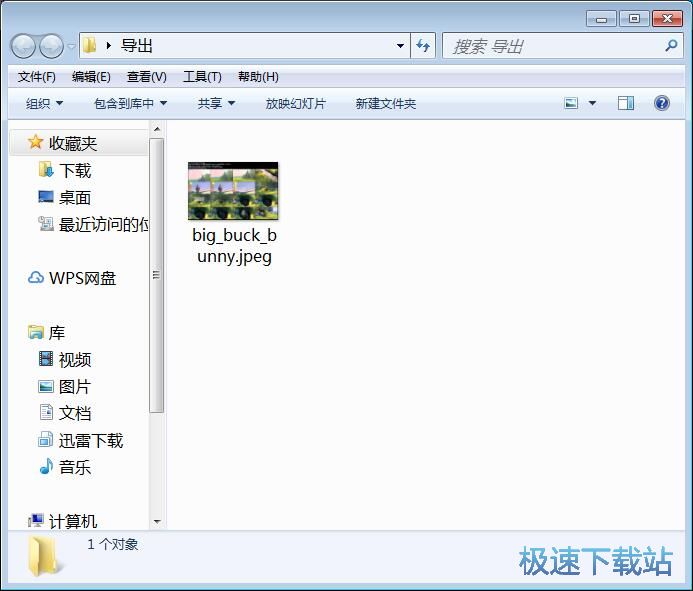Open the 文档 library
This screenshot has width=693, height=591.
[75, 413]
